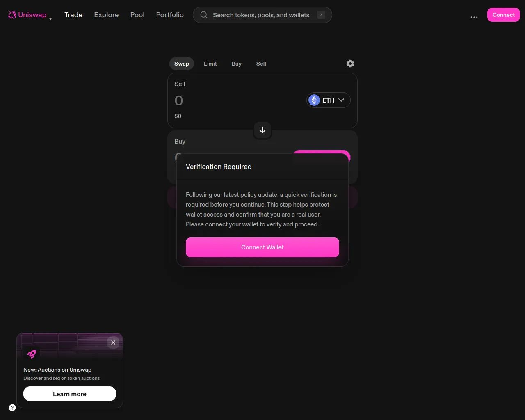Switch to the Sell tab
The image size is (525, 420).
[261, 64]
